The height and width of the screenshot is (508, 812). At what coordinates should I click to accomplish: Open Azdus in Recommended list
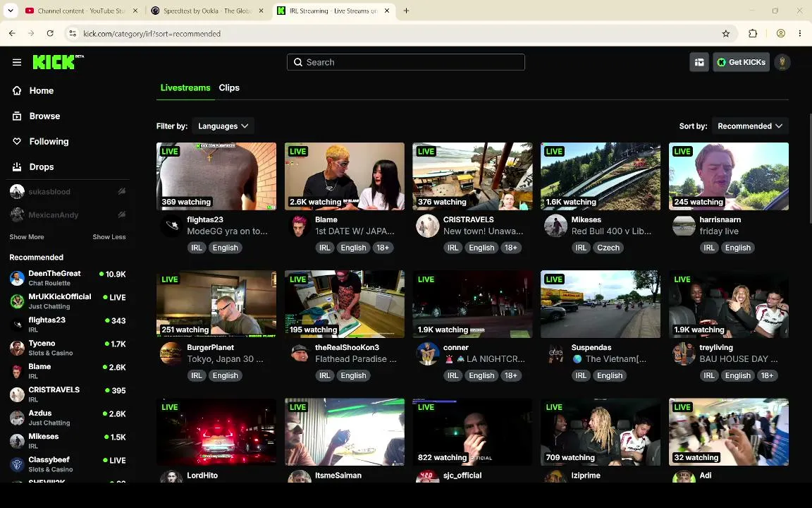click(68, 418)
